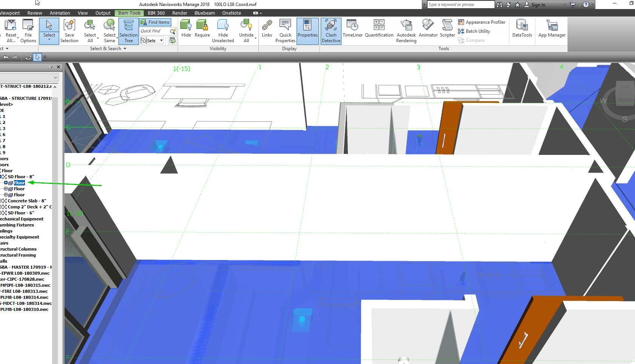Open the Scripter tool
The height and width of the screenshot is (364, 635).
[447, 31]
